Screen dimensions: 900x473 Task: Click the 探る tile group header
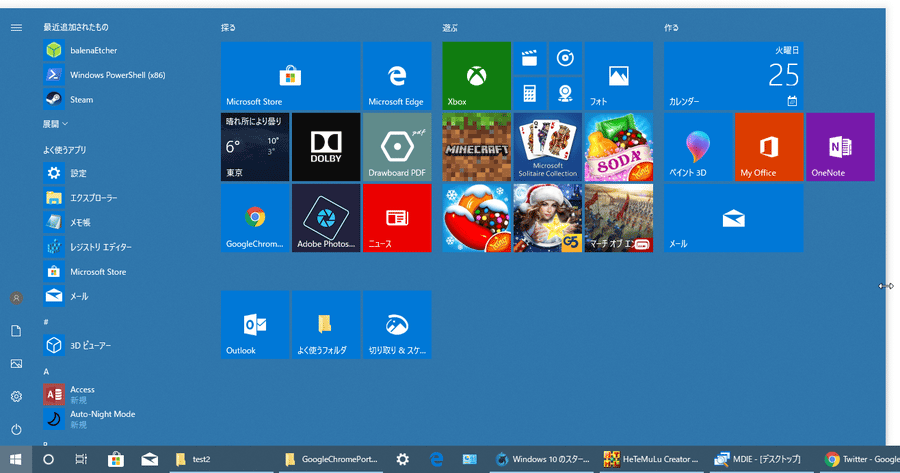(228, 28)
